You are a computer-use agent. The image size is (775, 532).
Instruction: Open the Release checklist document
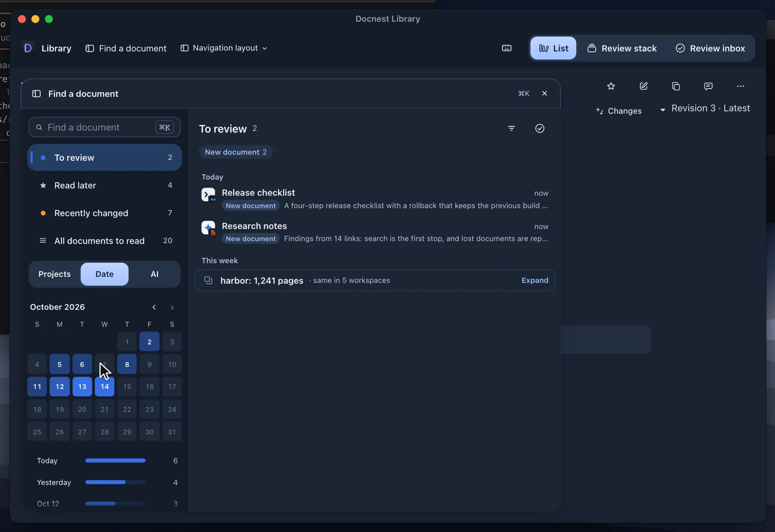(375, 199)
